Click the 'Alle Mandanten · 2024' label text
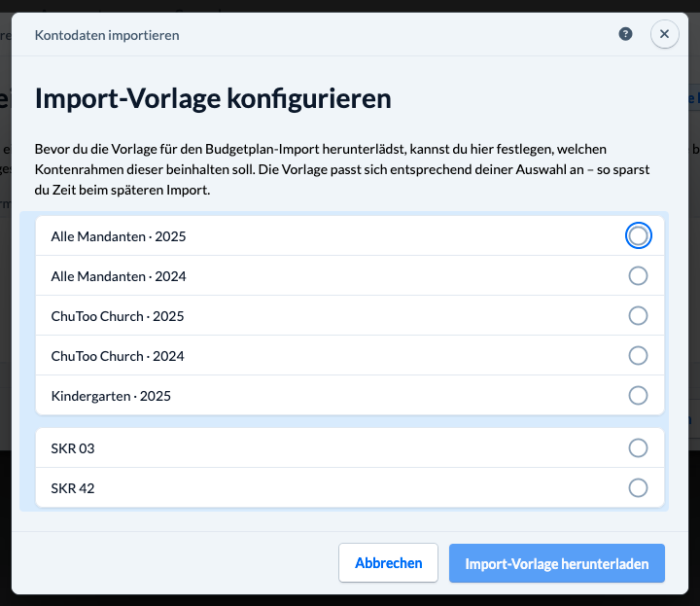700x606 pixels. pos(119,276)
